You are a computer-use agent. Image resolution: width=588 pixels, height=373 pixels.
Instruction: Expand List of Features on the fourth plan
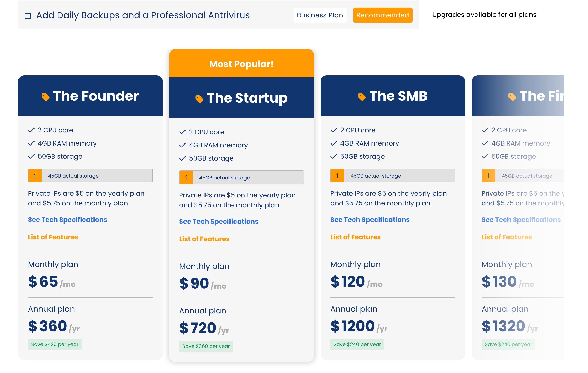click(x=506, y=237)
